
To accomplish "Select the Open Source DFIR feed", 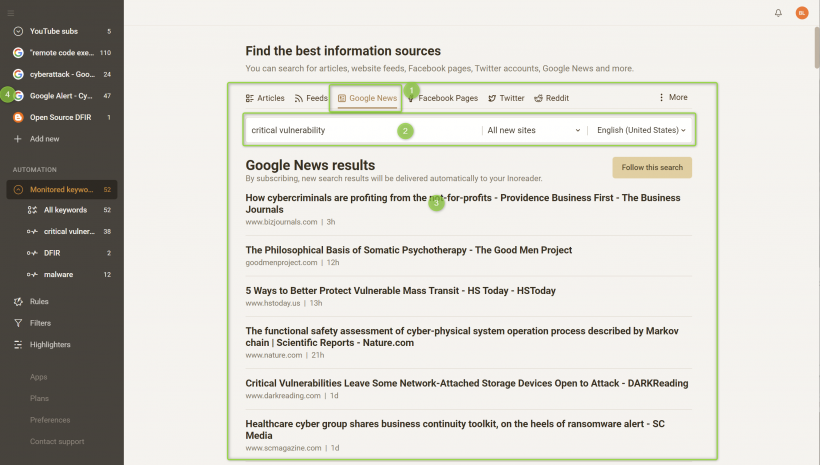I will tap(62, 117).
